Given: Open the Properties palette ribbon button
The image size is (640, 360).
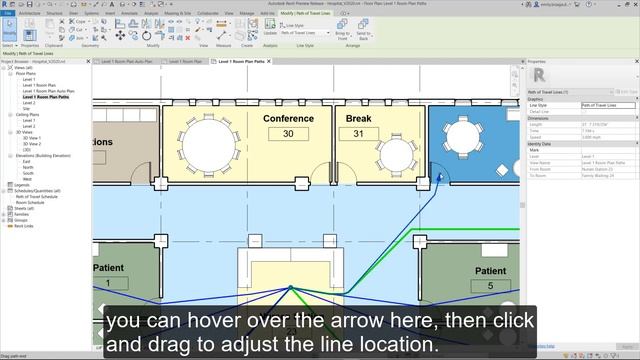Looking at the screenshot, I should coord(29,35).
